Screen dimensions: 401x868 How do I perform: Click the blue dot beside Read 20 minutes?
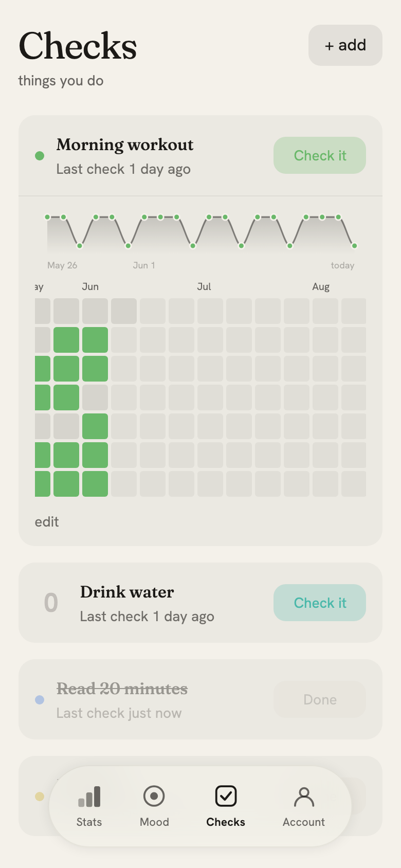pos(40,700)
